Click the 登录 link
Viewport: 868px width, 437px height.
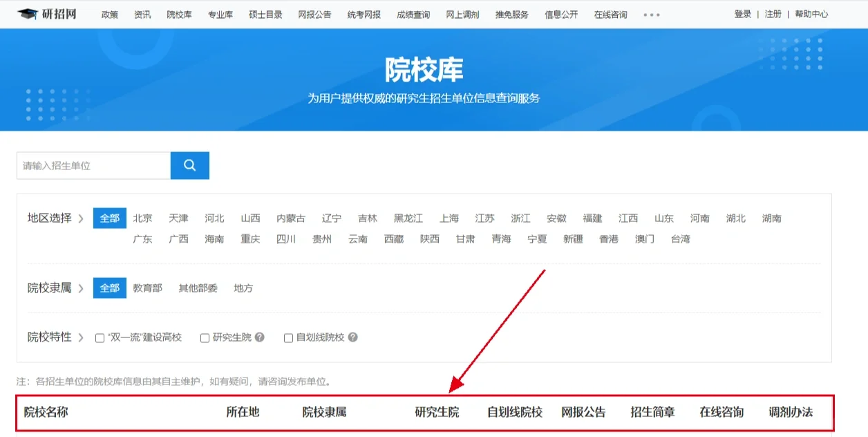tap(742, 14)
